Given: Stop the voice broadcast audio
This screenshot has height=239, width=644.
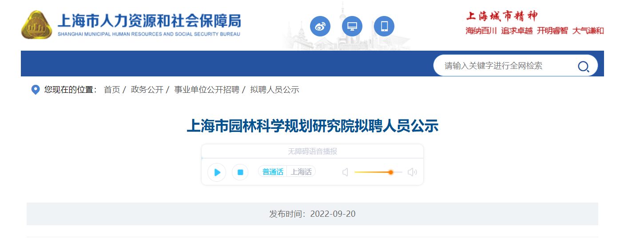Looking at the screenshot, I should (240, 172).
